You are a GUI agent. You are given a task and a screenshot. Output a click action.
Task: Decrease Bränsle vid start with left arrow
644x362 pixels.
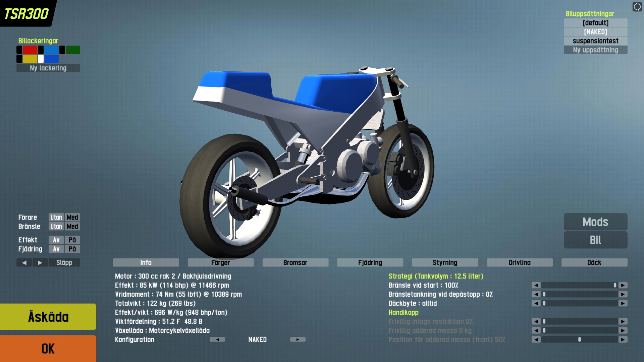point(536,285)
